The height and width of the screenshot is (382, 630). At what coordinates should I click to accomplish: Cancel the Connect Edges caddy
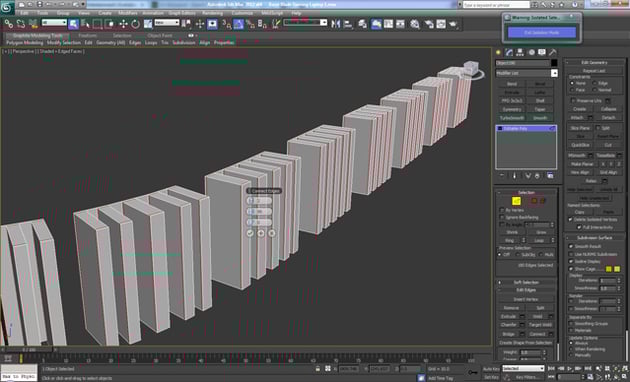tap(272, 233)
